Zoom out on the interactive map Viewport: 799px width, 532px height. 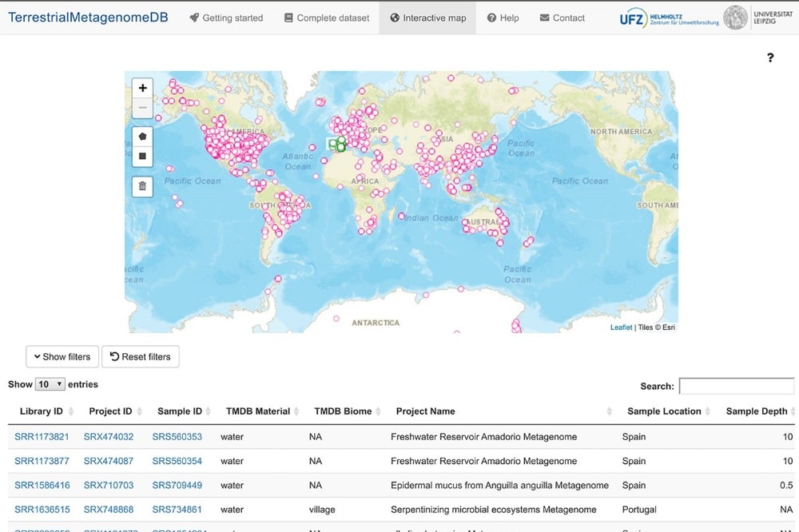142,107
